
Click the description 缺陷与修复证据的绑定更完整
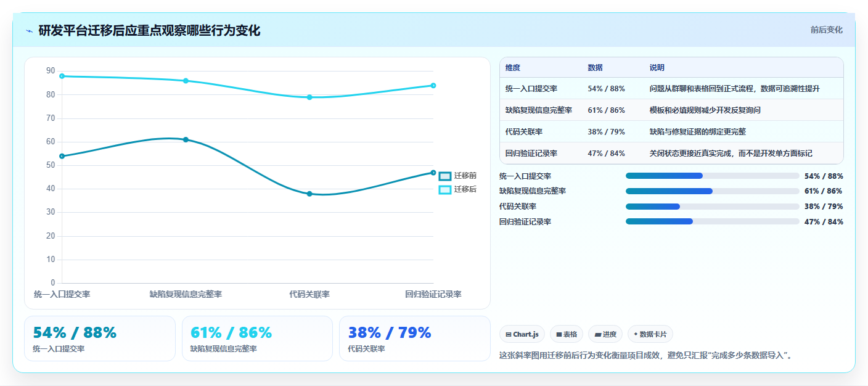[x=698, y=132]
